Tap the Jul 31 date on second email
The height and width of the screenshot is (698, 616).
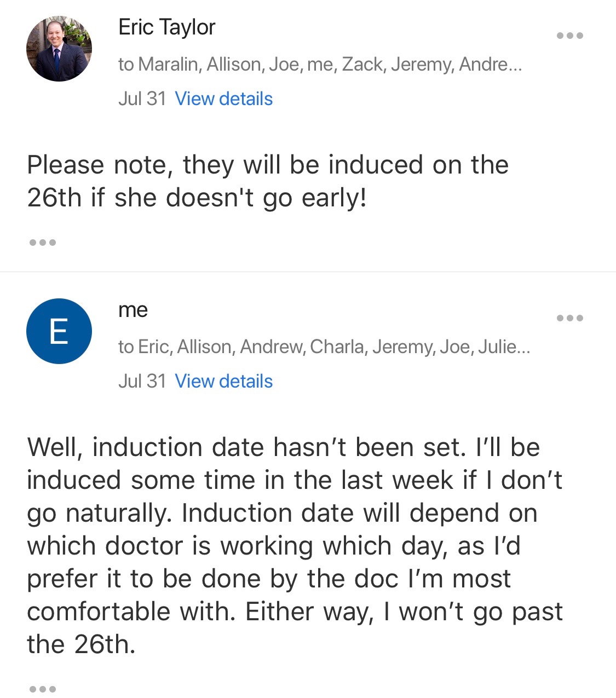[142, 382]
